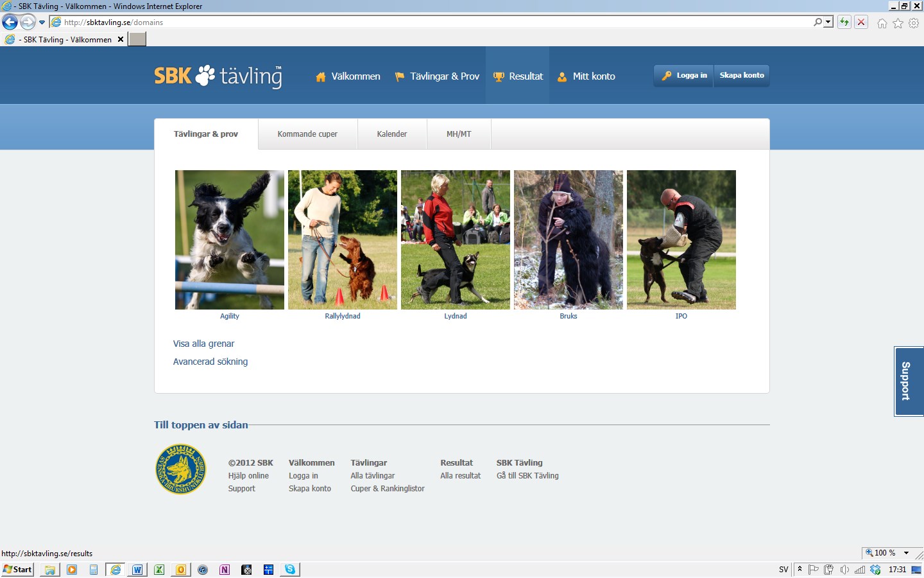Open Windows Explorer folder taskbar icon
The image size is (924, 578).
pyautogui.click(x=49, y=570)
